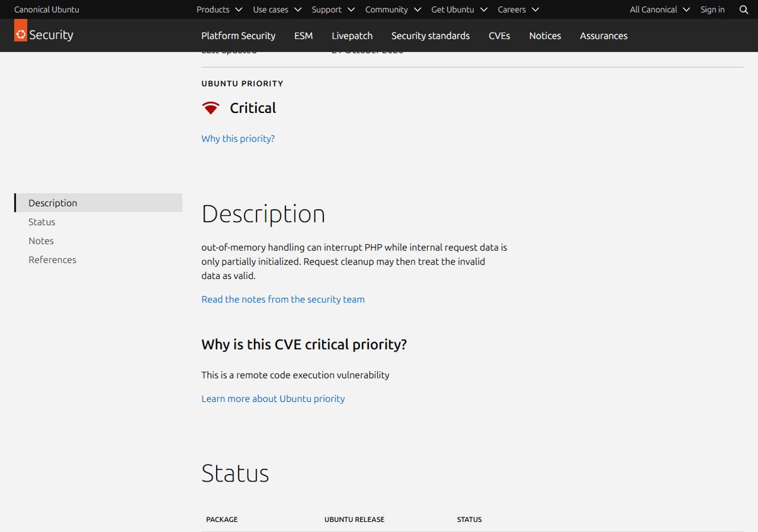Screen dimensions: 758x532
Task: Go to the Livepatch section
Action: [352, 35]
